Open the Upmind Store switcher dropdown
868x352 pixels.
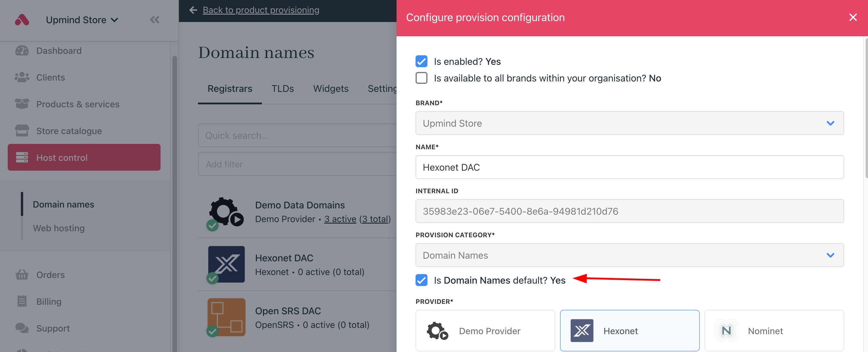click(82, 20)
